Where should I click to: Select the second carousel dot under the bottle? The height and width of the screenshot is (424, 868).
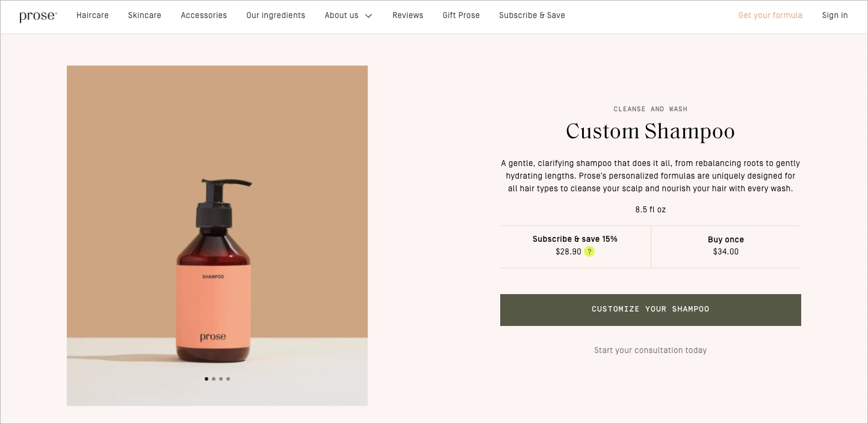pos(214,379)
